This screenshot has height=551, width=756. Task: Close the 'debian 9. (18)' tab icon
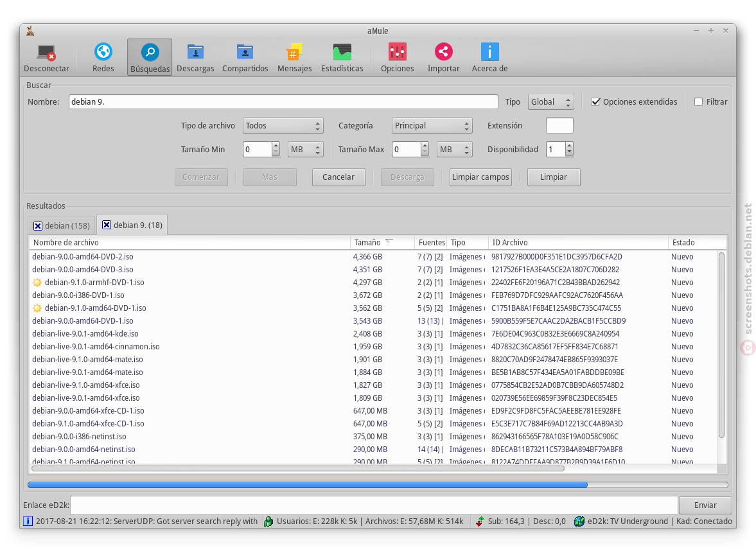pos(107,225)
